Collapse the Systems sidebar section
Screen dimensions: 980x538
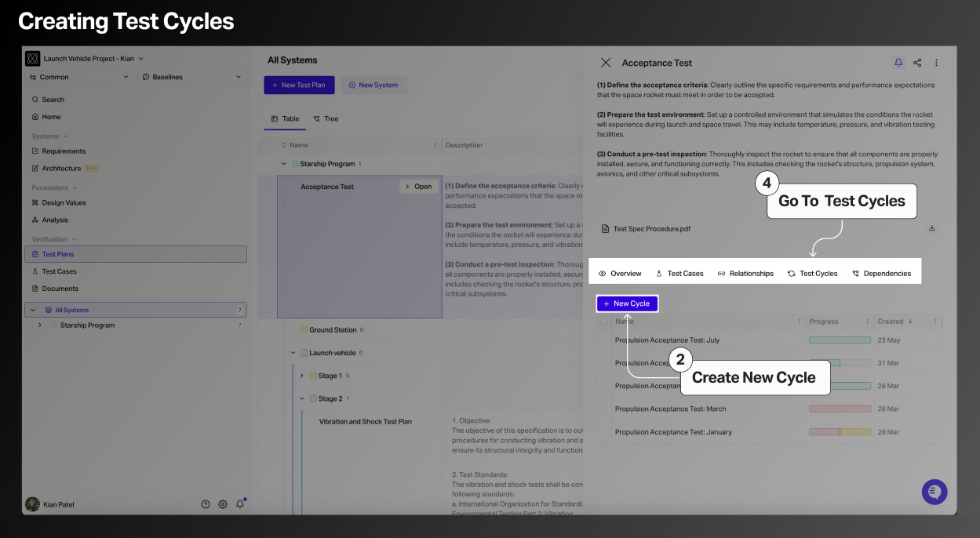point(50,136)
